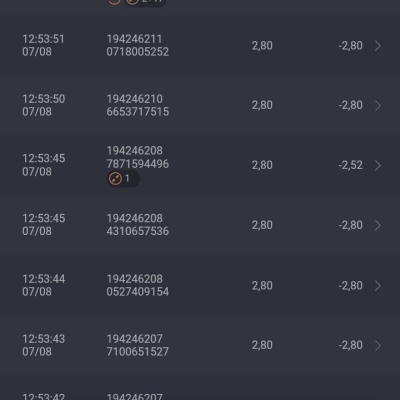The width and height of the screenshot is (400, 400).
Task: Click the orange free-spin badge icon under 7871594496
Action: pos(115,179)
